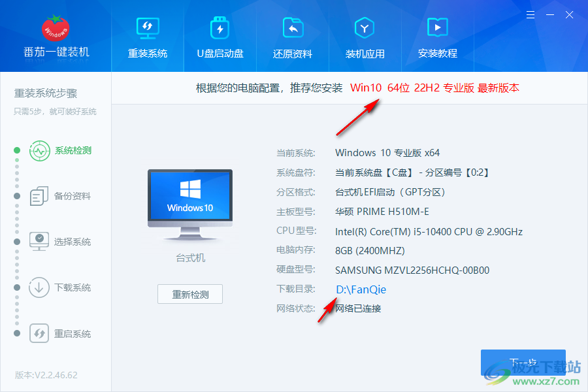Viewport: 588px width, 392px height.
Task: Click the 台式机 label under the computer
Action: coord(191,258)
